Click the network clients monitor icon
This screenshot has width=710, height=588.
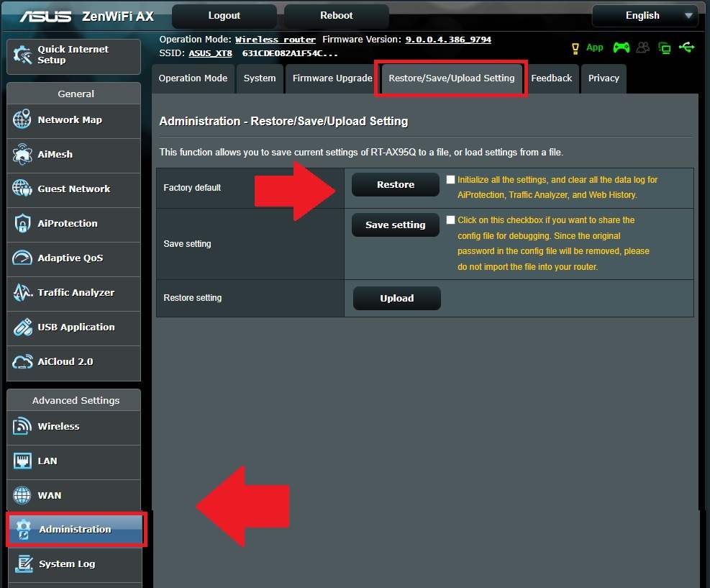click(x=664, y=48)
